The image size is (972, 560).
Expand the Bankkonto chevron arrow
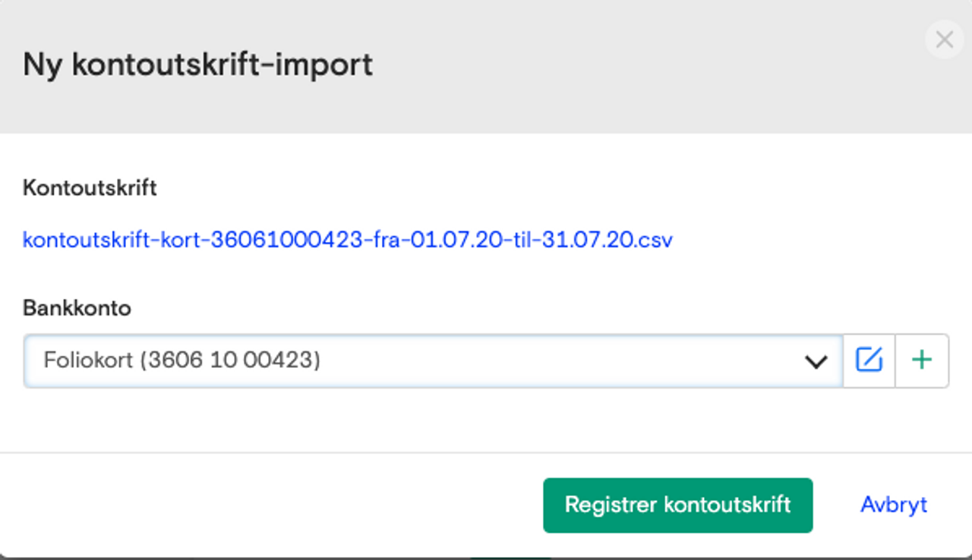[x=816, y=362]
